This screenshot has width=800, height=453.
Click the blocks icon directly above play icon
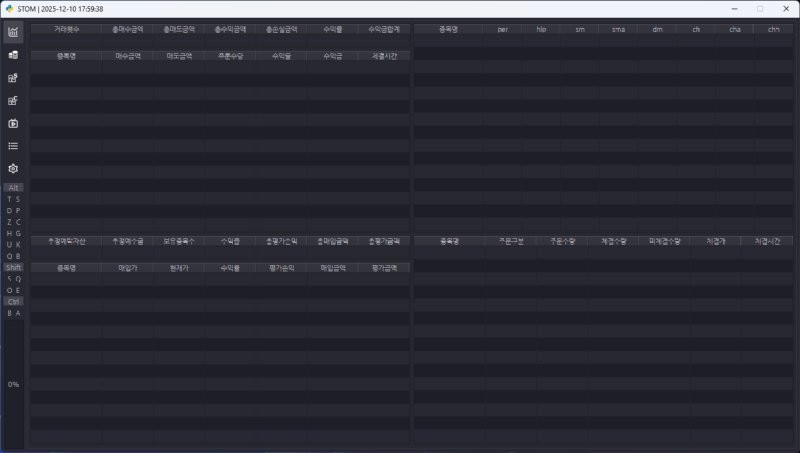tap(13, 101)
